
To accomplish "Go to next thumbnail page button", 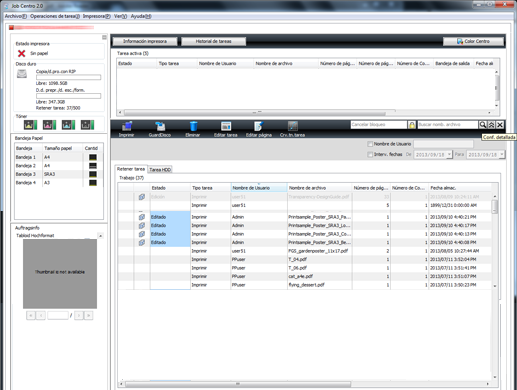I will tap(79, 315).
